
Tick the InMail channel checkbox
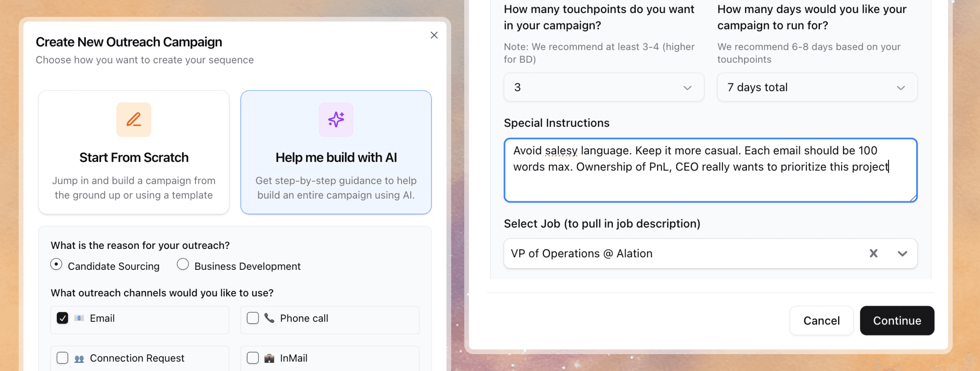point(253,358)
